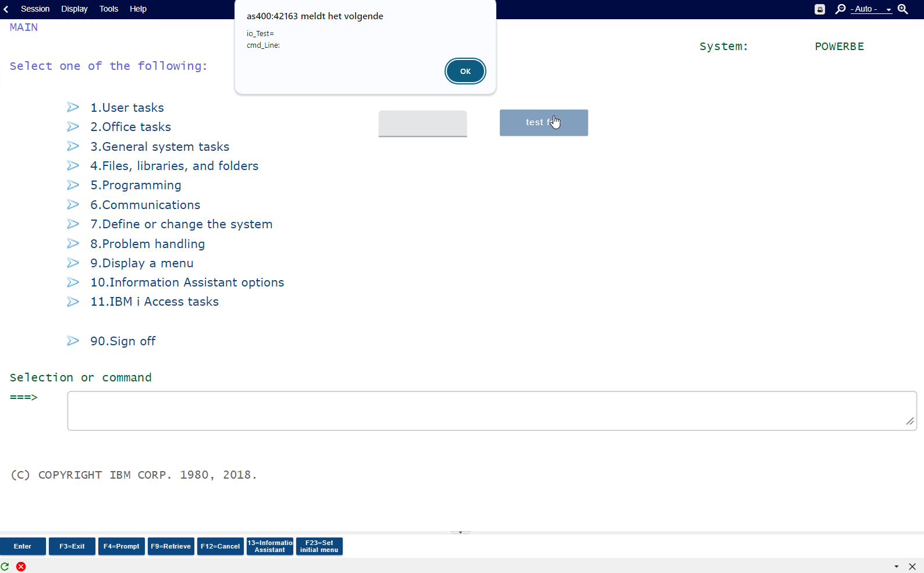Click the zoom out magnifier icon
Image resolution: width=924 pixels, height=573 pixels.
click(840, 9)
